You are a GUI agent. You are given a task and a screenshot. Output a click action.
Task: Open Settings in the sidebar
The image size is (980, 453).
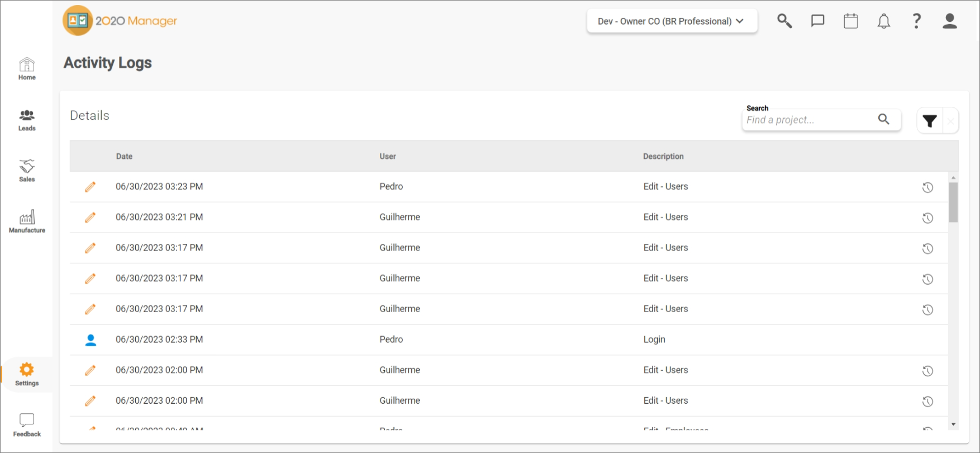pyautogui.click(x=27, y=374)
